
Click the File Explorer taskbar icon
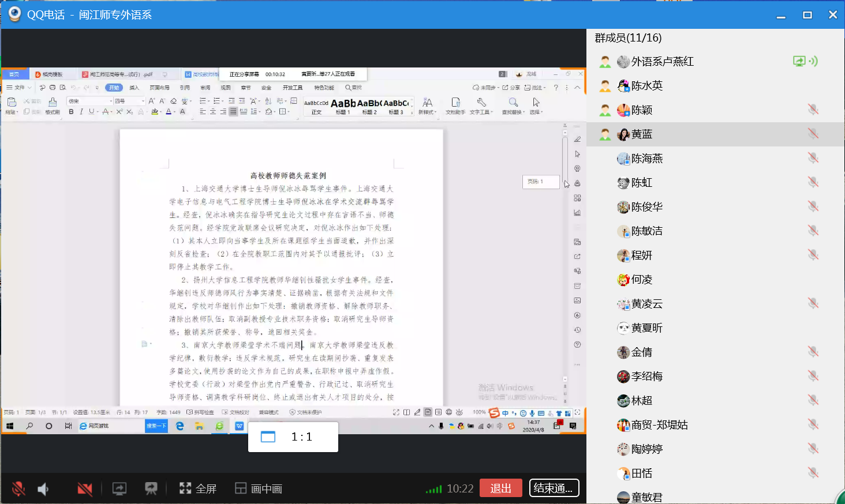199,426
